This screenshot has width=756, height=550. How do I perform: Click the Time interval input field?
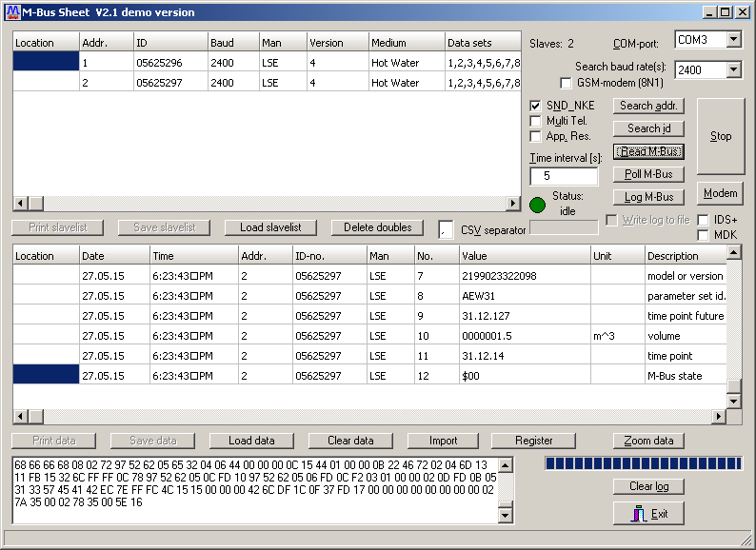[564, 176]
